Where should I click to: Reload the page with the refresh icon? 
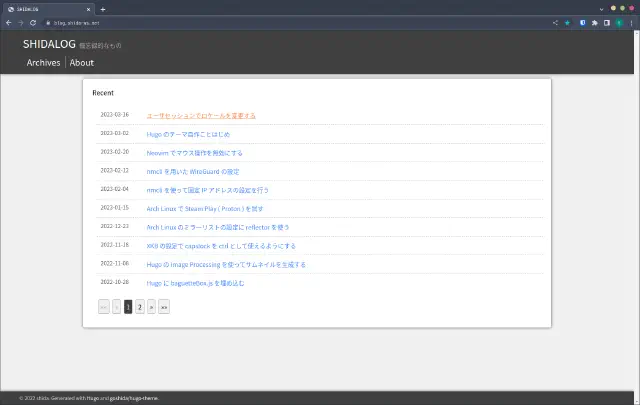coord(33,22)
